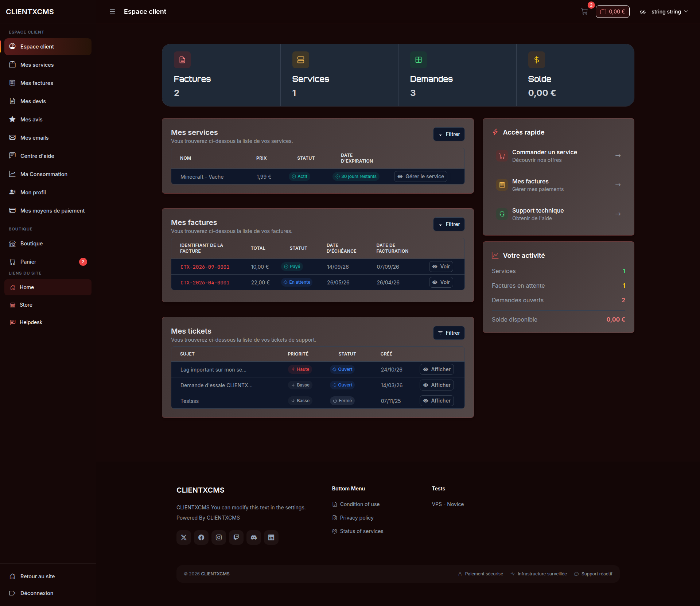Click the Factures card document icon

tap(182, 60)
